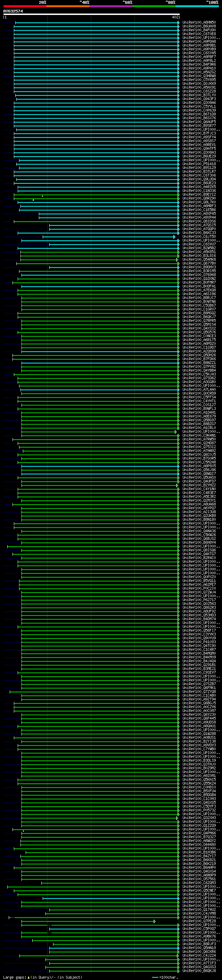Select the UniRef100_A9XP45 label
222x980 pixels.
[199, 214]
